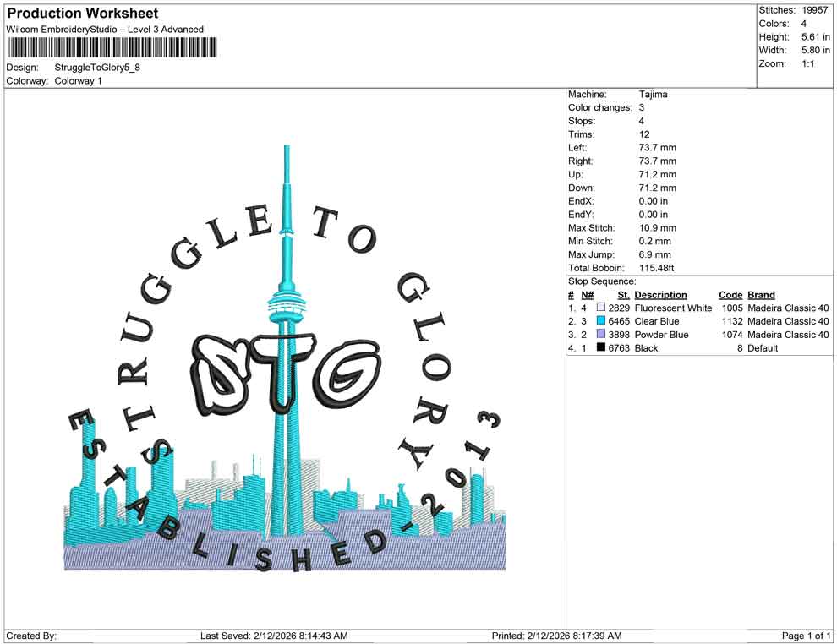Select design name 'StruggleToGlory5_8'

point(97,68)
